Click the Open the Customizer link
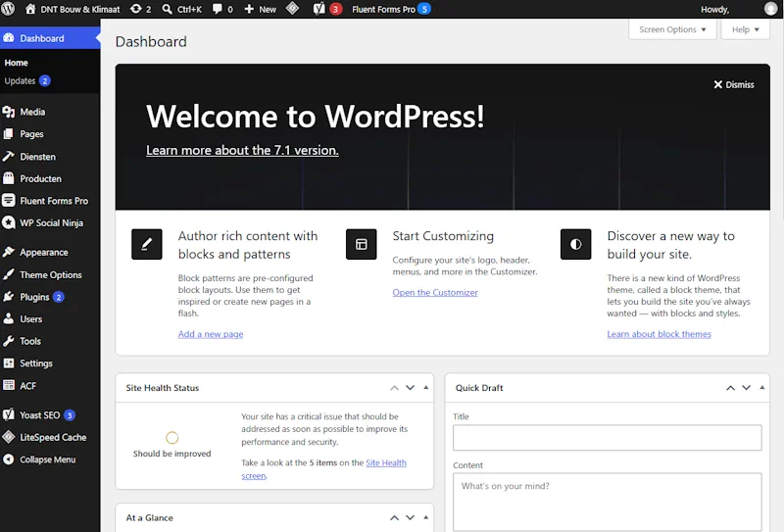 pos(435,293)
